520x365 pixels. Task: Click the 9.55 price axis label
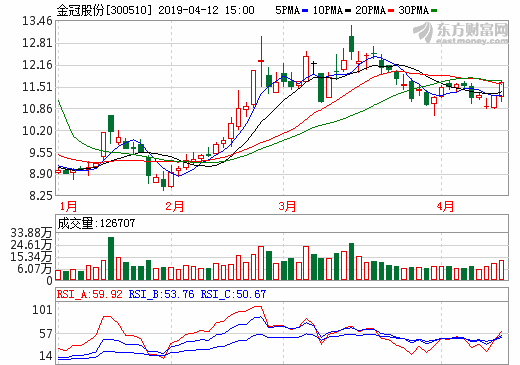click(41, 153)
